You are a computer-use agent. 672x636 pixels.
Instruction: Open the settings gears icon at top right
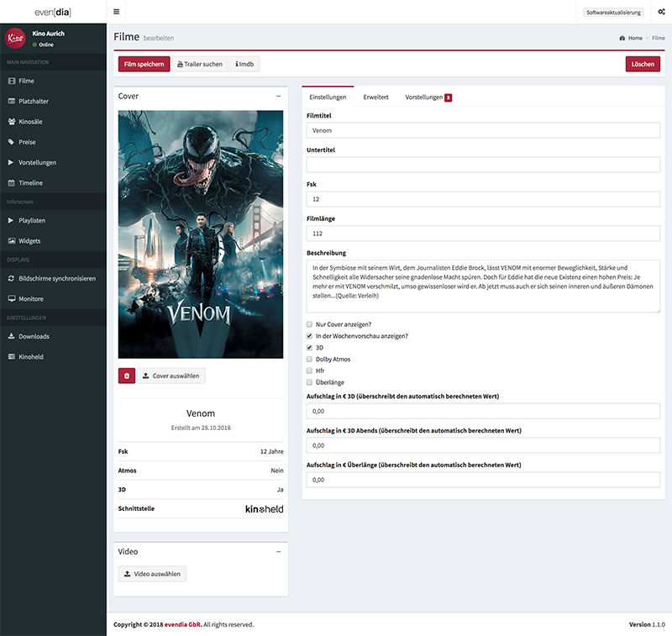pos(661,12)
